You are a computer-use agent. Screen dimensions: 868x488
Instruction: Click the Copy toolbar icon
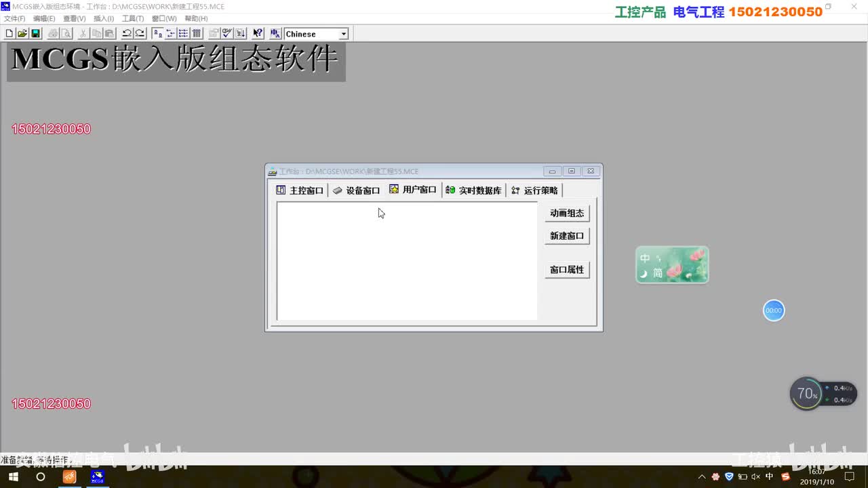pyautogui.click(x=96, y=33)
